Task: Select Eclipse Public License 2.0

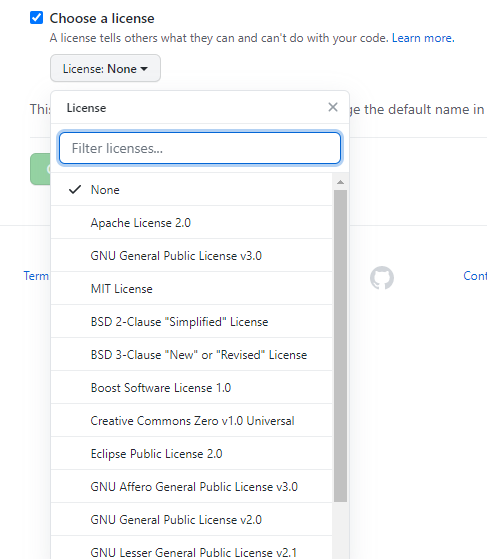Action: coord(191,454)
